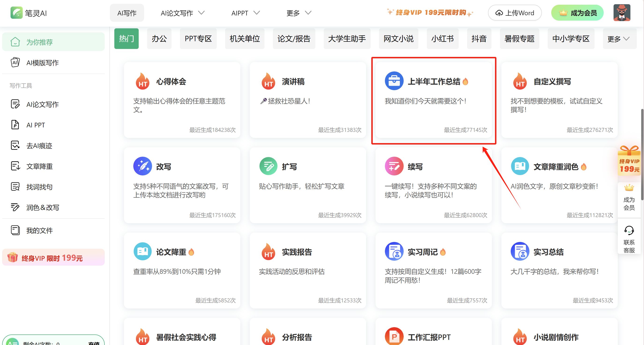Switch to the 暑假专题 category tab
Viewport: 644px width, 345px height.
pyautogui.click(x=520, y=39)
